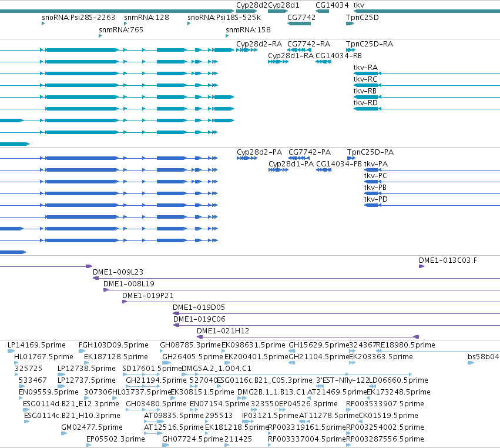The height and width of the screenshot is (448, 500).
Task: Select the bs58b04 EST label
Action: [x=484, y=357]
